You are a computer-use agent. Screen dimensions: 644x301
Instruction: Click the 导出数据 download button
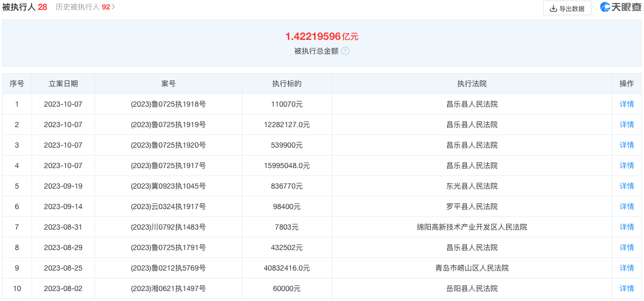(567, 8)
